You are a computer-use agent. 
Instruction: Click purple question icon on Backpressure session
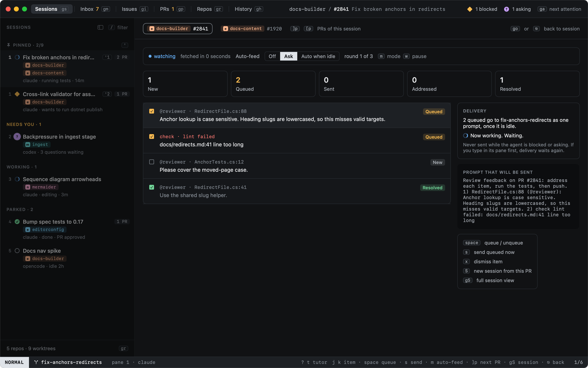tap(17, 137)
